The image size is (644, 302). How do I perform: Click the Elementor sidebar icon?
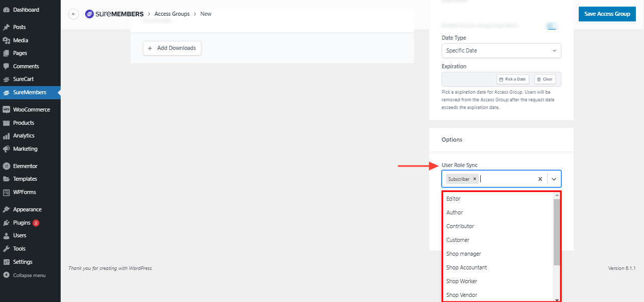click(x=6, y=166)
